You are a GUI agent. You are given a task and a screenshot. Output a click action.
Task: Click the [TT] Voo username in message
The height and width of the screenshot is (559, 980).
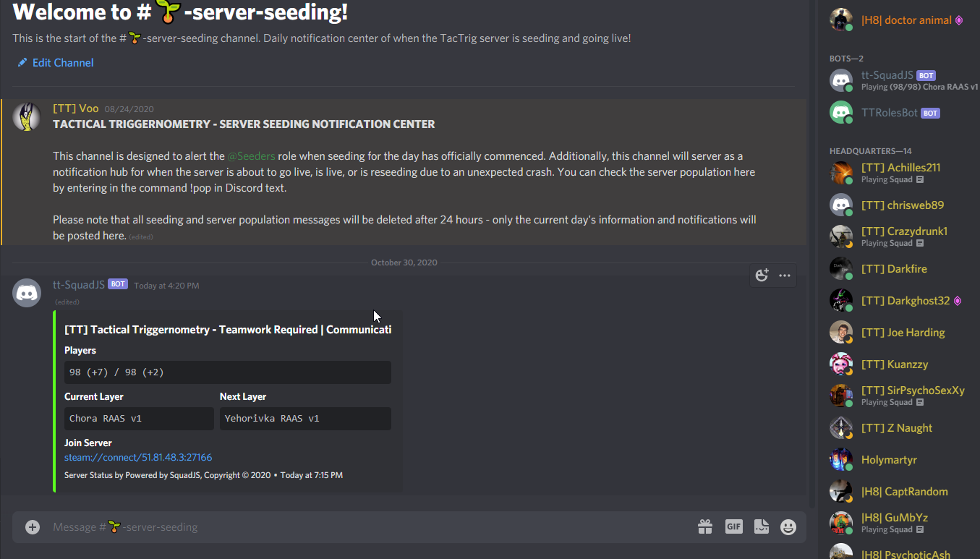(76, 108)
